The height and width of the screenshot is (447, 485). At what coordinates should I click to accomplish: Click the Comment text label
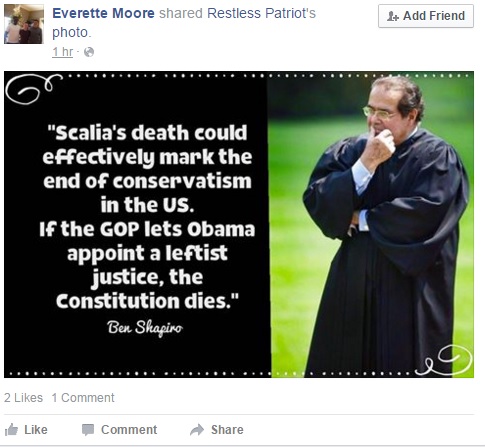click(129, 430)
